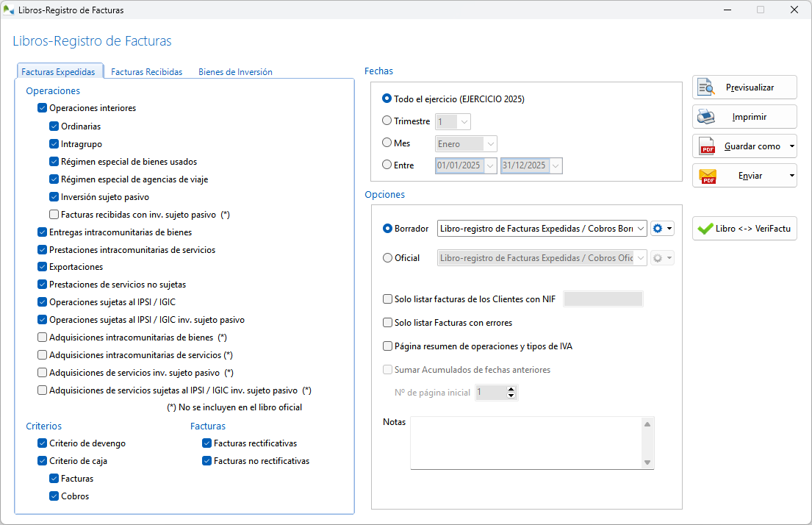Click the Notas scrollbar down arrow
This screenshot has width=812, height=525.
(647, 463)
